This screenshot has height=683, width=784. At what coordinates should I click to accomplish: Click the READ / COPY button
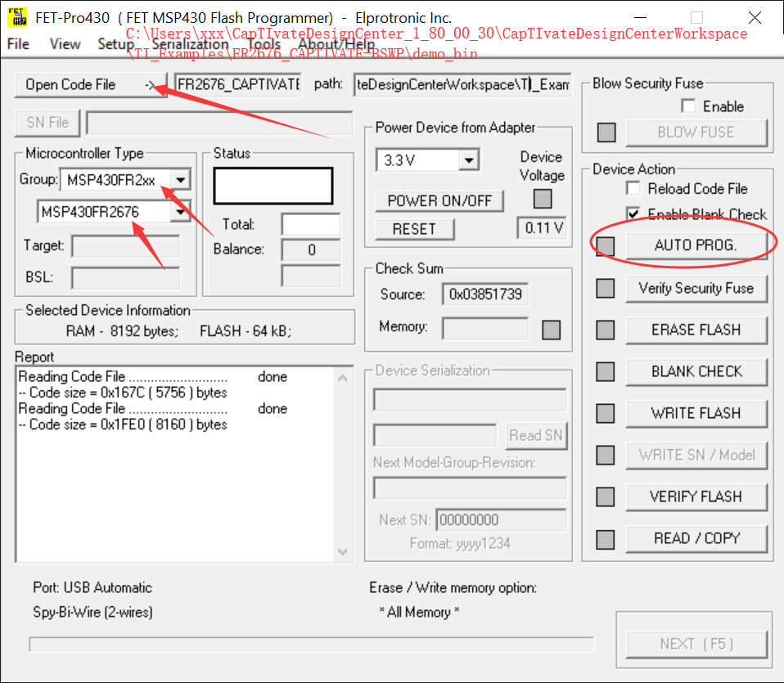pos(696,538)
